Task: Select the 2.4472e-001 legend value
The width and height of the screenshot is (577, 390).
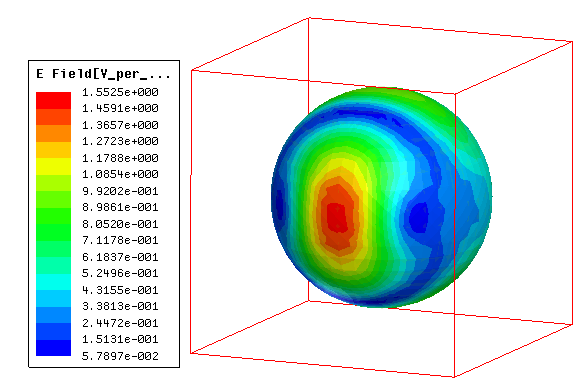Action: click(120, 323)
